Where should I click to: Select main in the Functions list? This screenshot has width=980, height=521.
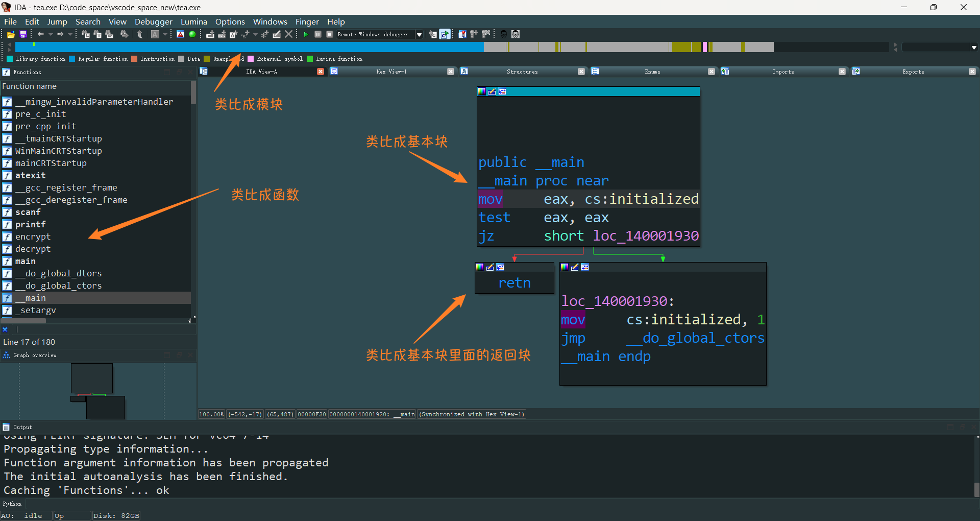coord(95,261)
